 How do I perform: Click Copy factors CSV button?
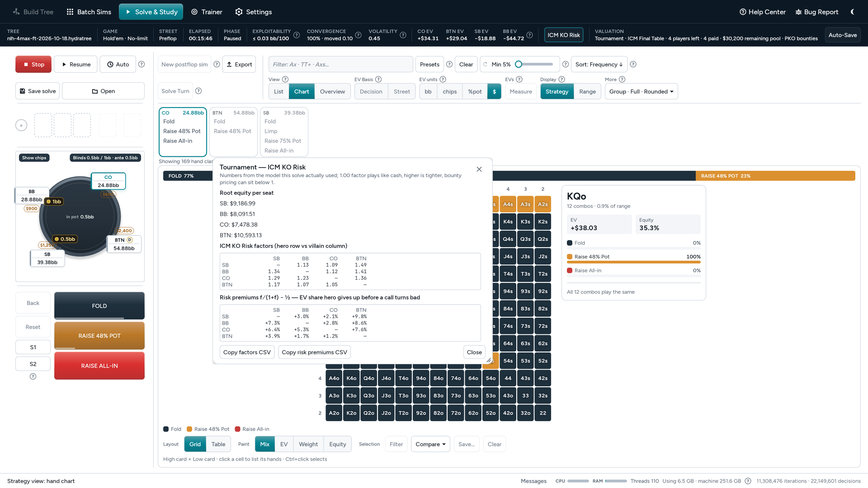[247, 352]
